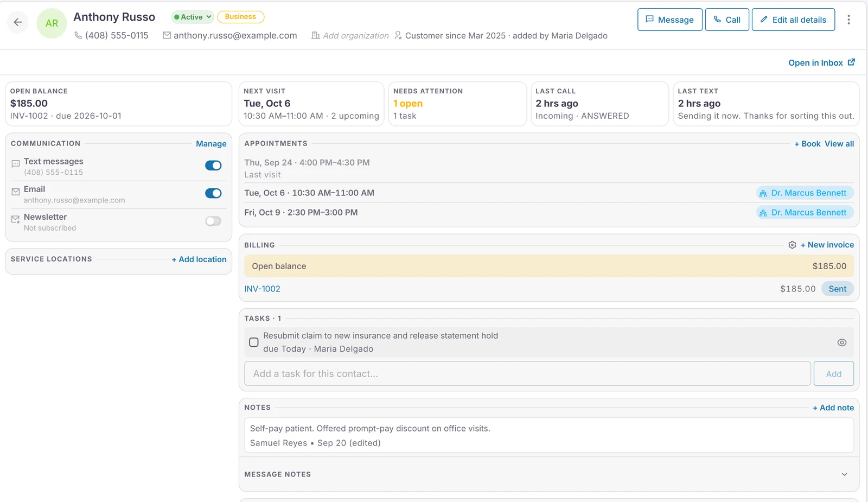The image size is (868, 502).
Task: Create a new invoice
Action: tap(827, 245)
